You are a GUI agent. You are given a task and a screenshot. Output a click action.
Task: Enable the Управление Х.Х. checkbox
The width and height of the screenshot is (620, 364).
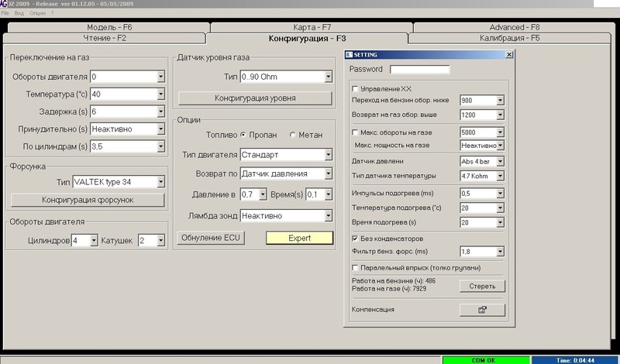356,89
